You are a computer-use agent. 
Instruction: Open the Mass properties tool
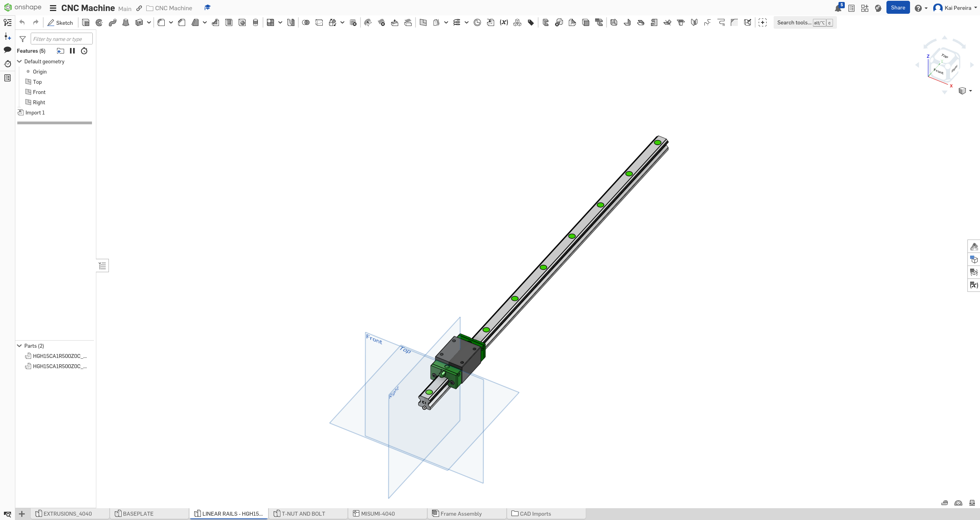972,503
